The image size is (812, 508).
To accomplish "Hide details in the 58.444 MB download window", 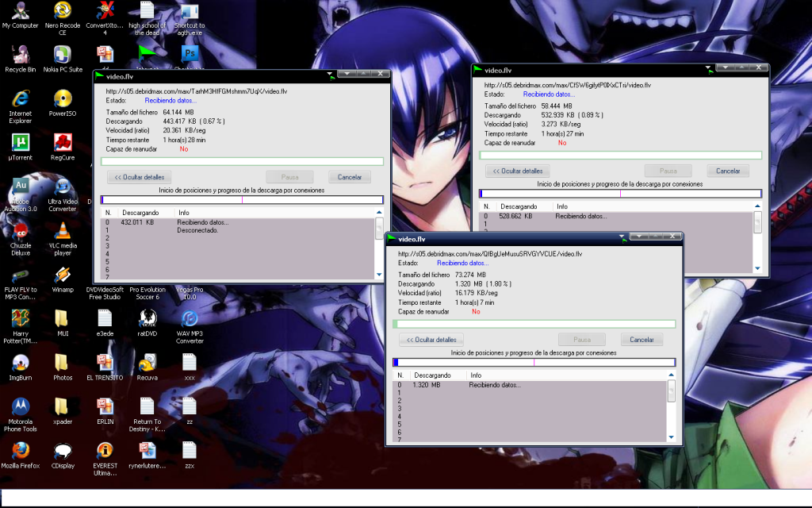I will click(x=517, y=171).
